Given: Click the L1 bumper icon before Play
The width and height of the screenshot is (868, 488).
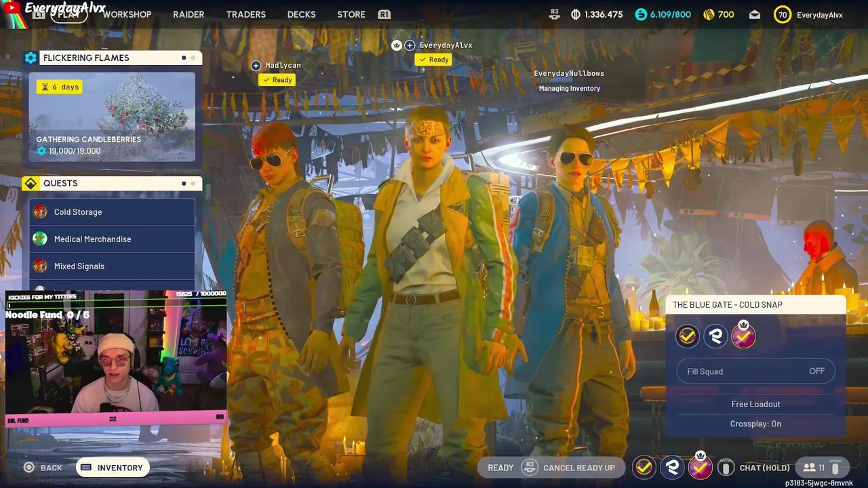Looking at the screenshot, I should pyautogui.click(x=39, y=14).
